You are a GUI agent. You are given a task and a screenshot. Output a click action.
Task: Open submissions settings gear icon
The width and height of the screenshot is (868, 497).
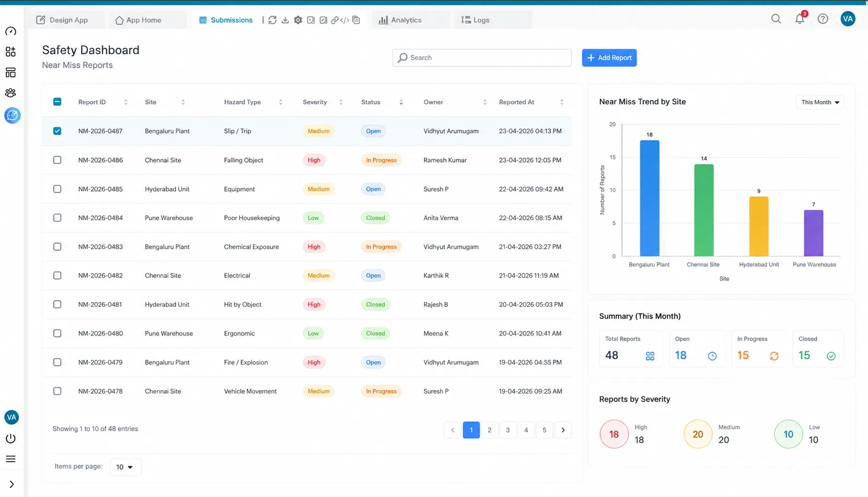(x=298, y=20)
